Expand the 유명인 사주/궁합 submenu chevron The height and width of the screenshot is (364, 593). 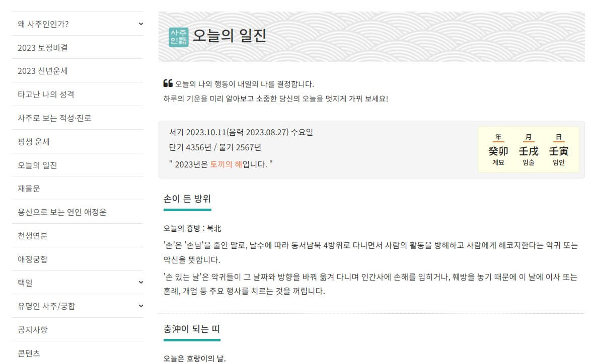[140, 306]
